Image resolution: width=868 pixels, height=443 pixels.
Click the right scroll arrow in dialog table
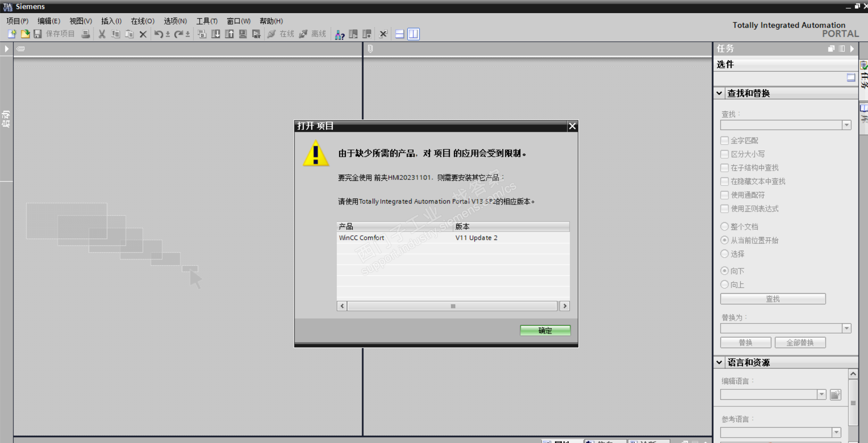point(565,306)
